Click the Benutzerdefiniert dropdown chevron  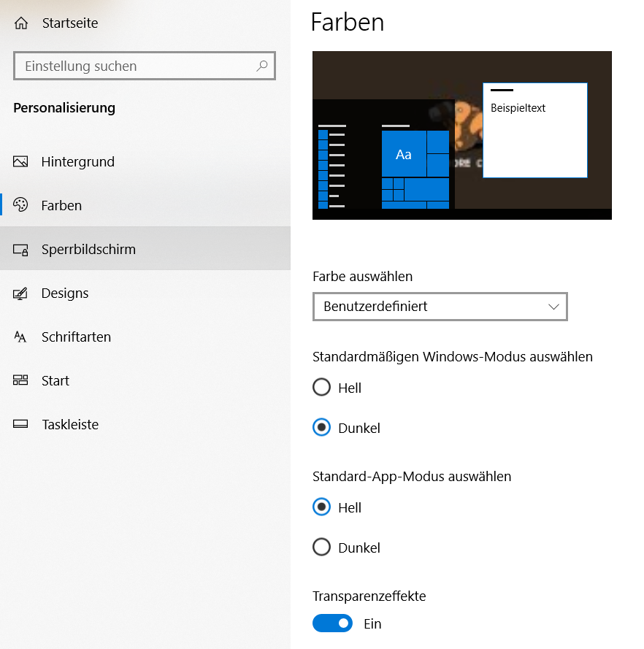[553, 307]
